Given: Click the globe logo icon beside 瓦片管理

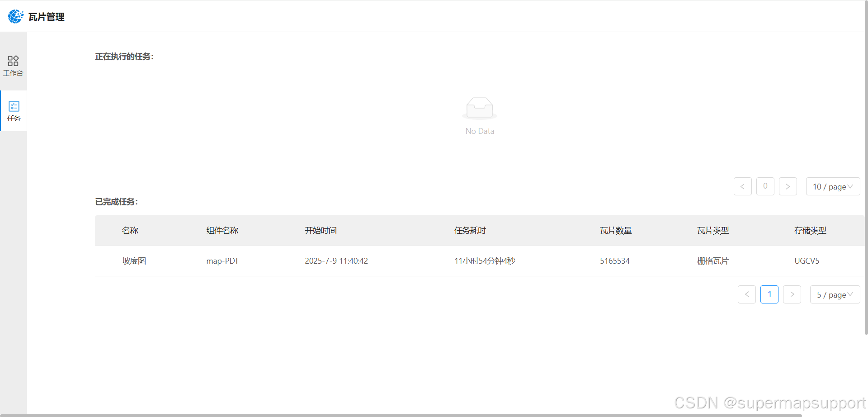Looking at the screenshot, I should pyautogui.click(x=16, y=16).
